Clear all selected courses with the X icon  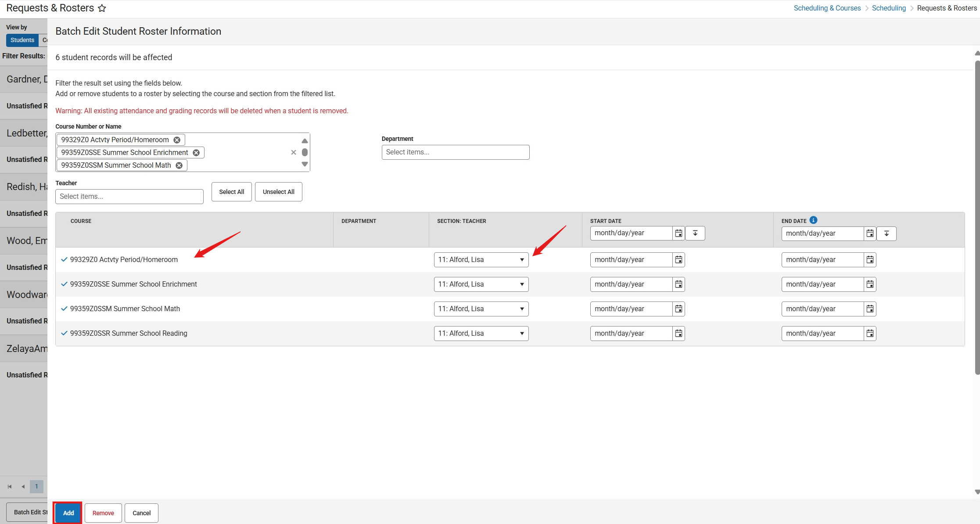(x=294, y=152)
